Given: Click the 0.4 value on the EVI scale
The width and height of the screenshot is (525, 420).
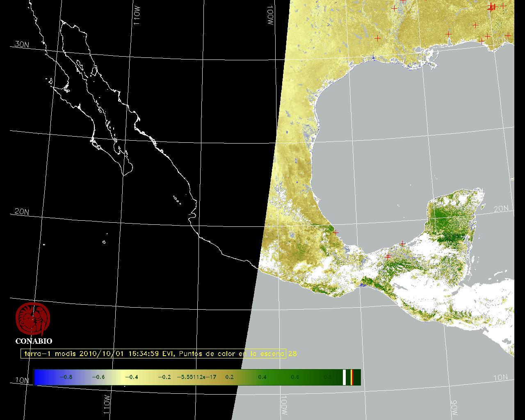Looking at the screenshot, I should (262, 377).
